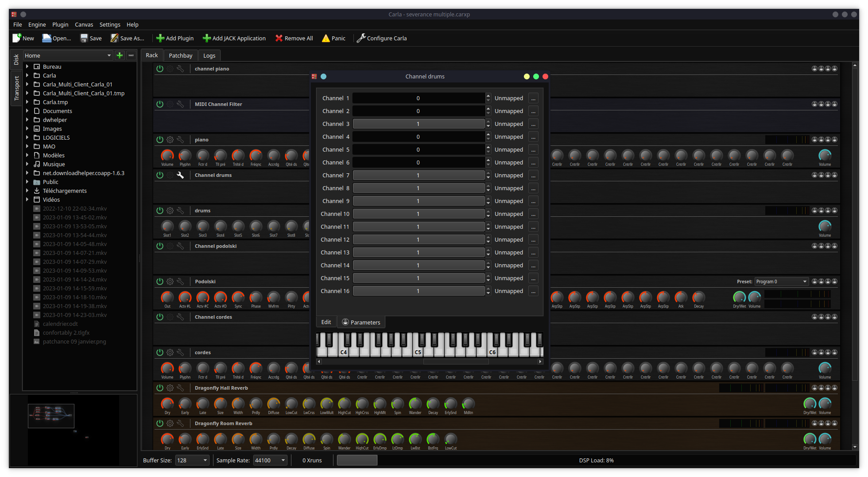Disable the drums plugin power button
Viewport: 868px width, 477px height.
pos(160,211)
